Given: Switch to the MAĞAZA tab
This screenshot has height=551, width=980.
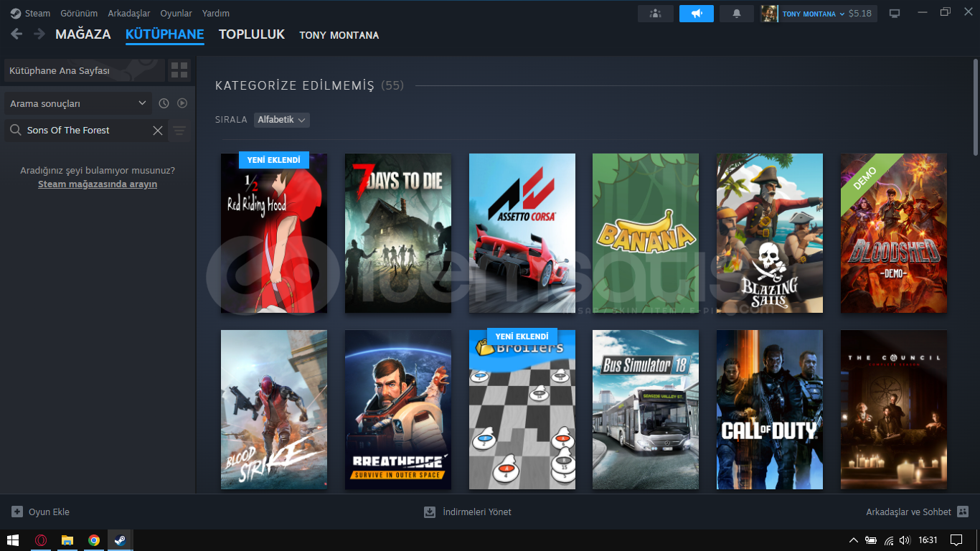Looking at the screenshot, I should pos(83,34).
